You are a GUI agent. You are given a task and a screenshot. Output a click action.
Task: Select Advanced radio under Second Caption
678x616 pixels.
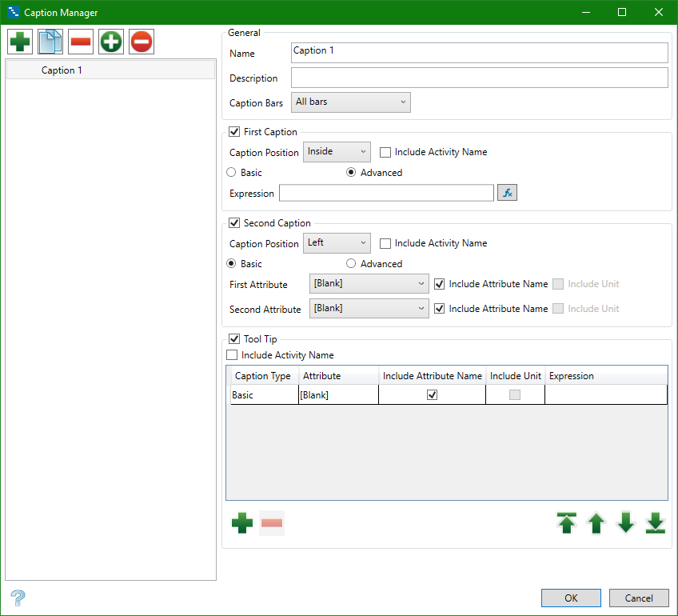352,264
